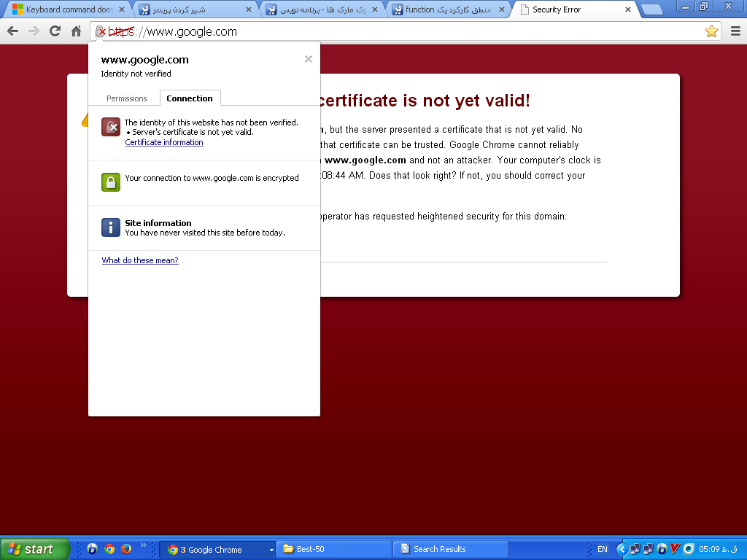
Task: Click the teal eye icon in system tray
Action: tap(689, 549)
